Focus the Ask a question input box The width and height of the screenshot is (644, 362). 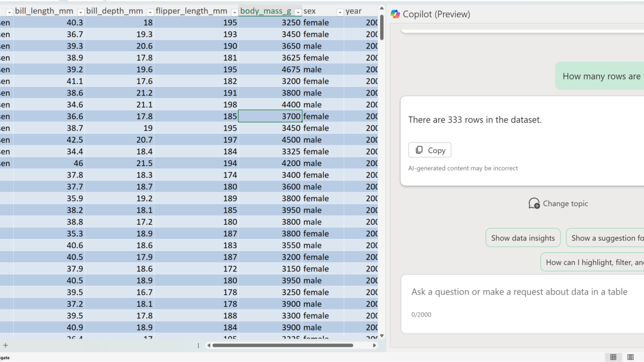click(522, 304)
